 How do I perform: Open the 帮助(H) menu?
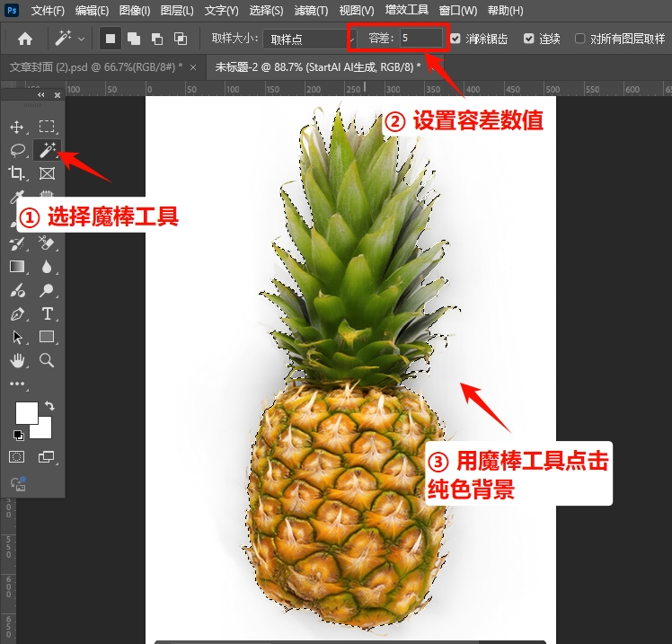pos(505,10)
